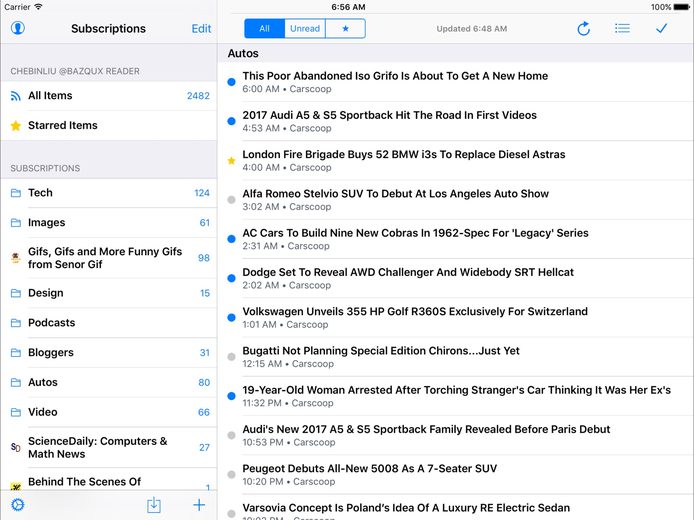The height and width of the screenshot is (520, 694).
Task: Click the Updated 6:48 AM status text
Action: click(x=472, y=29)
